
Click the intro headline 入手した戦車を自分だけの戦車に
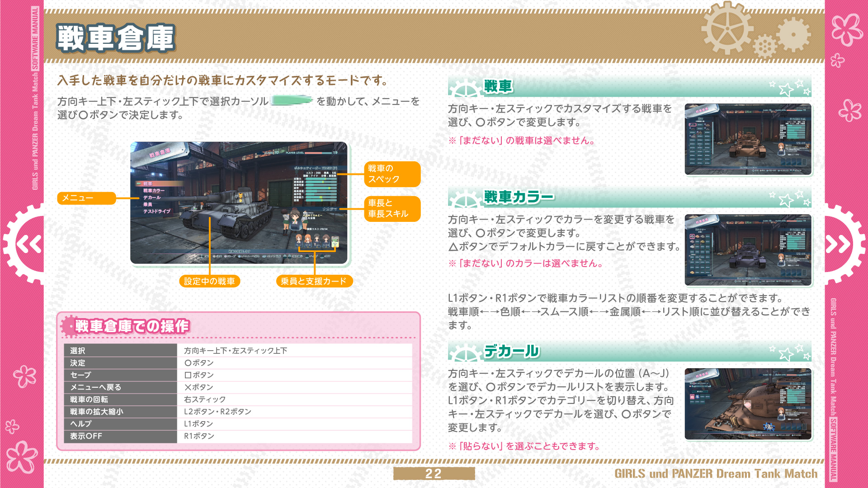[x=223, y=80]
